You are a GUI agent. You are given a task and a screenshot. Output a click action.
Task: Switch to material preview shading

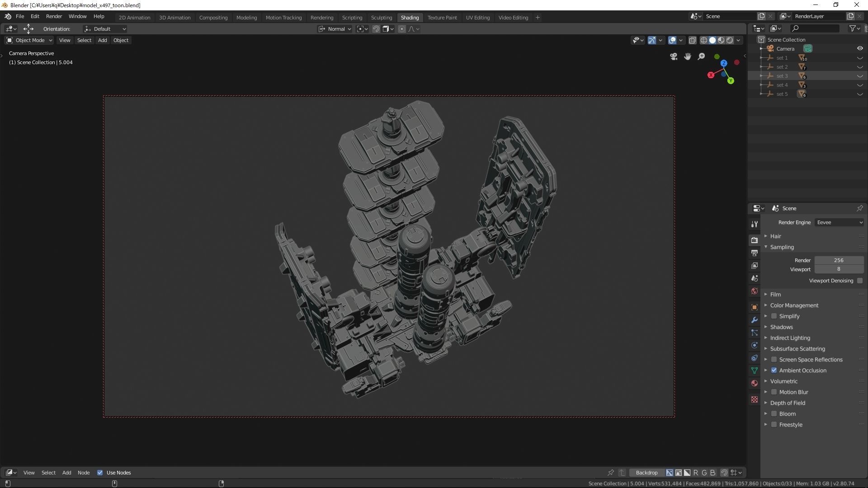[x=721, y=40]
